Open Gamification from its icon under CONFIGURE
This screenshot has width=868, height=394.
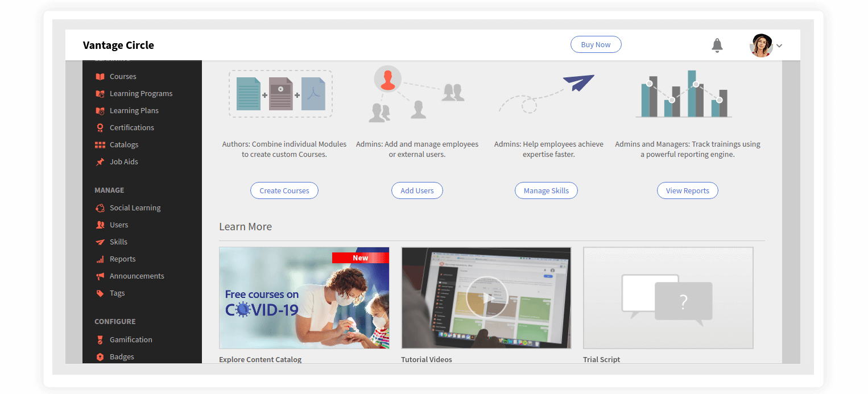tap(100, 339)
